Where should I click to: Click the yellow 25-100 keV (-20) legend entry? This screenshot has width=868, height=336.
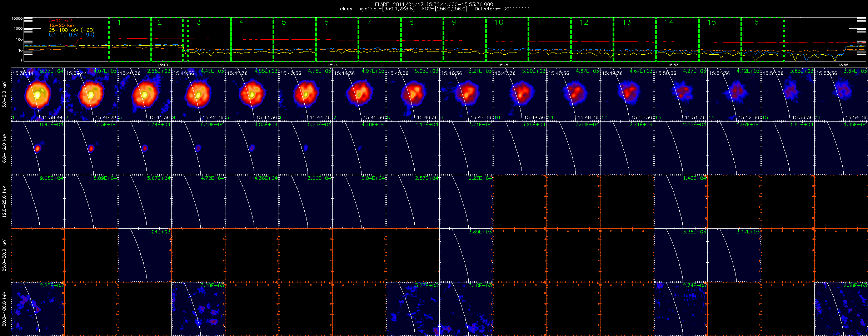coord(72,30)
